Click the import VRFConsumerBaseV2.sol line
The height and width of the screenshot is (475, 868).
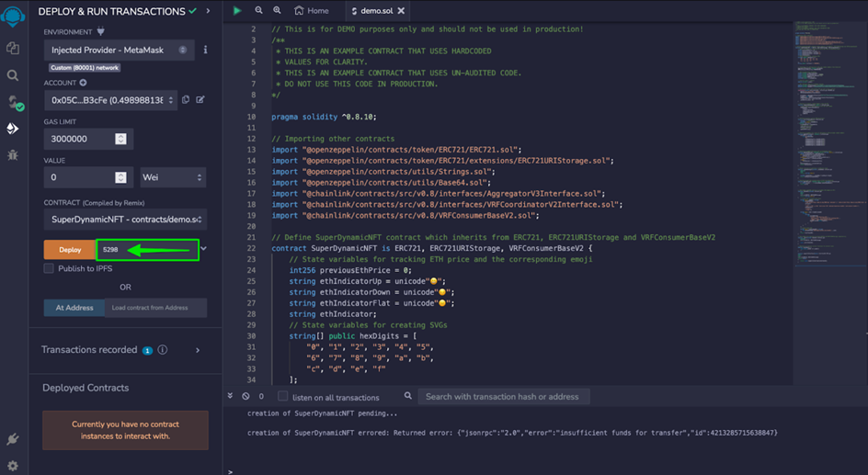pyautogui.click(x=405, y=215)
